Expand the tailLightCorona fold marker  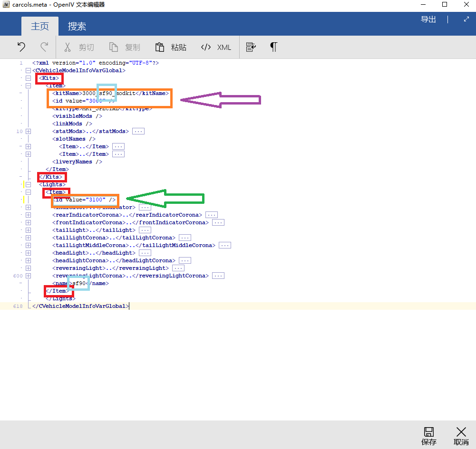[28, 238]
